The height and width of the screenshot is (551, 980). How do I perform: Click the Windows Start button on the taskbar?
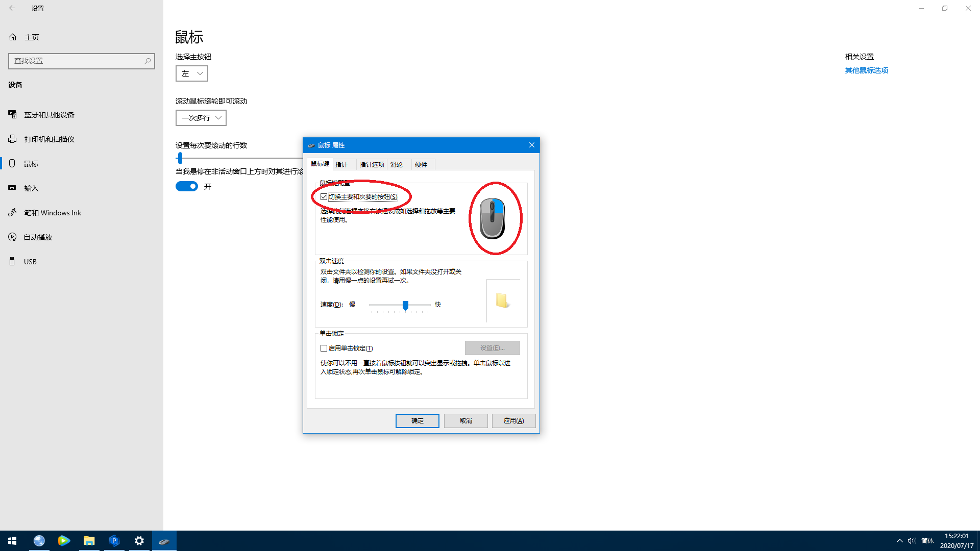(x=12, y=541)
